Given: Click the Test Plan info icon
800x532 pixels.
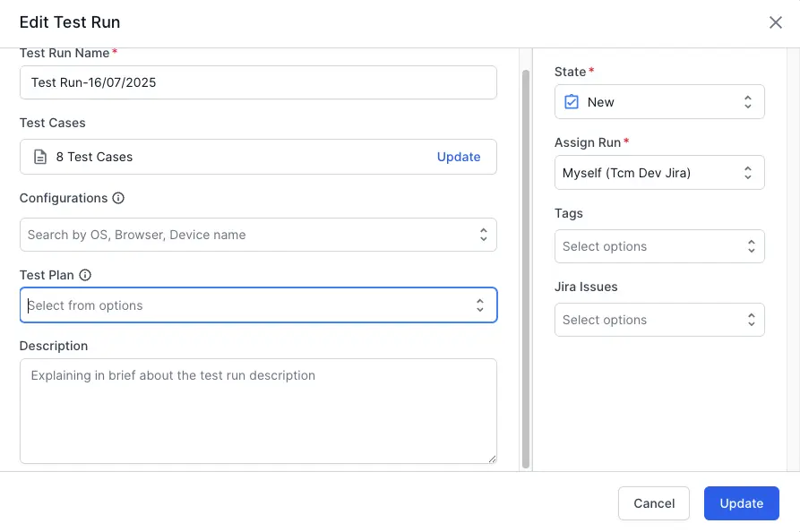Looking at the screenshot, I should click(x=85, y=275).
